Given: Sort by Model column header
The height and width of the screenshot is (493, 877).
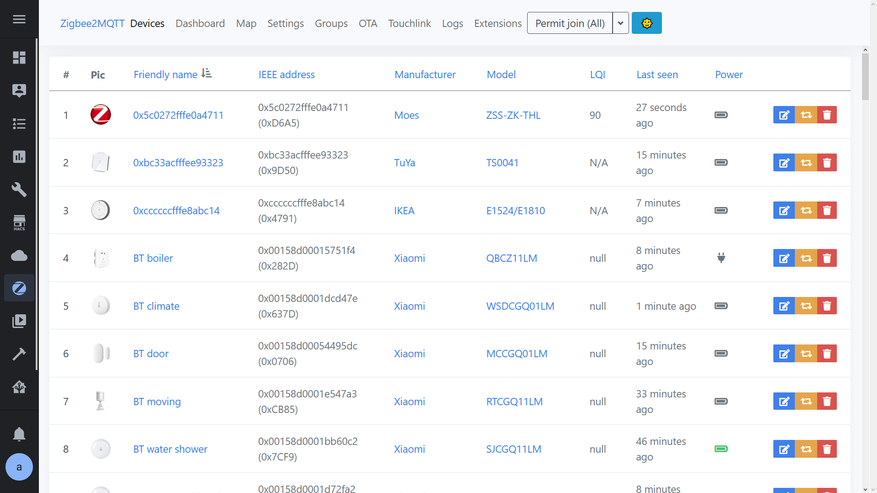Looking at the screenshot, I should [x=501, y=74].
